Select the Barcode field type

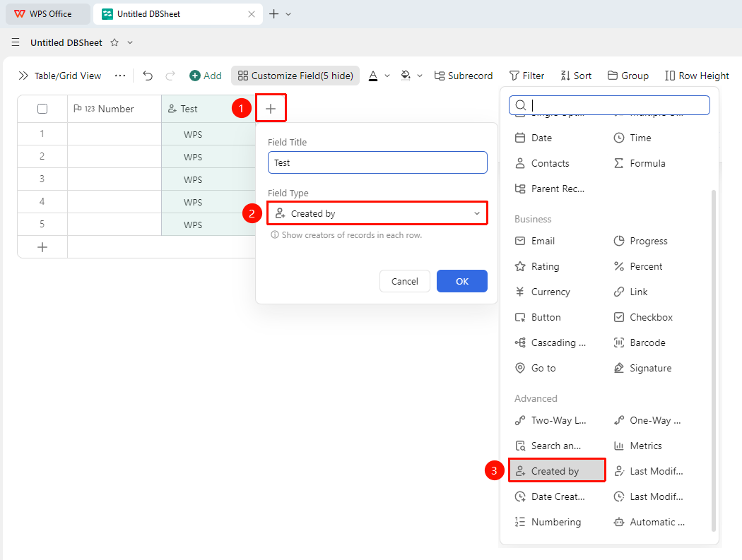[x=640, y=342]
